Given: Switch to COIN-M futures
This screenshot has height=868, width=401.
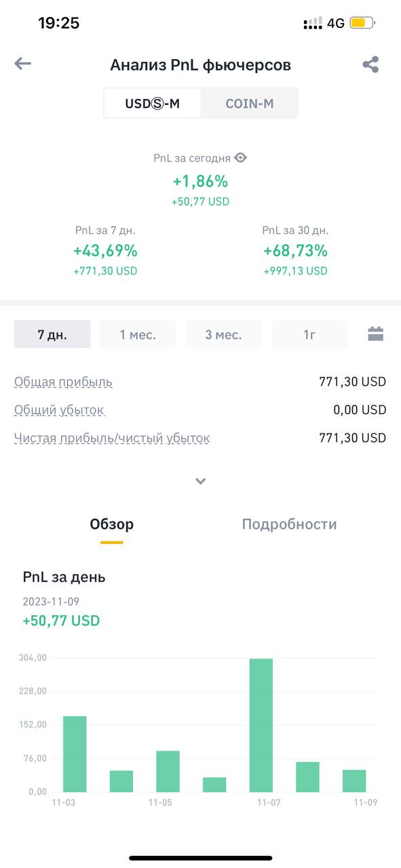Looking at the screenshot, I should (250, 104).
